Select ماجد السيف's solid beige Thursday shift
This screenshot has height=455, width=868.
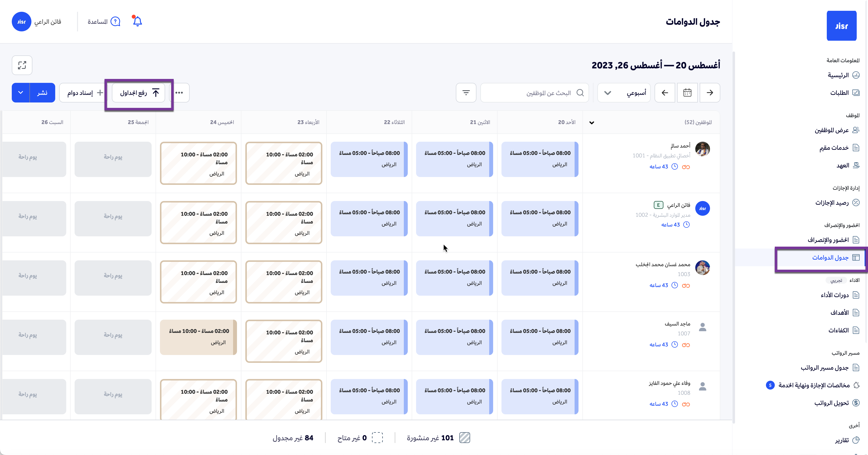[x=198, y=337]
